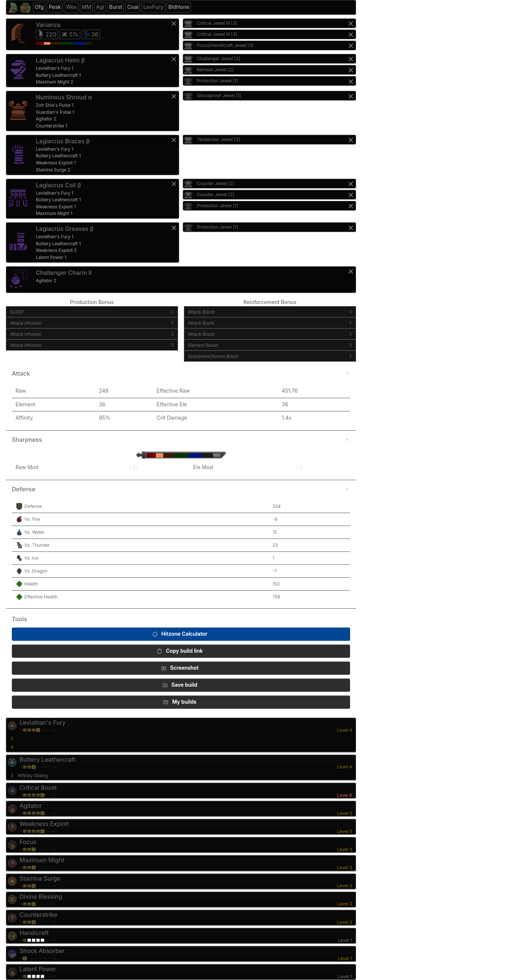This screenshot has height=980, width=520.
Task: Remove the Varianza weapon
Action: click(x=174, y=24)
